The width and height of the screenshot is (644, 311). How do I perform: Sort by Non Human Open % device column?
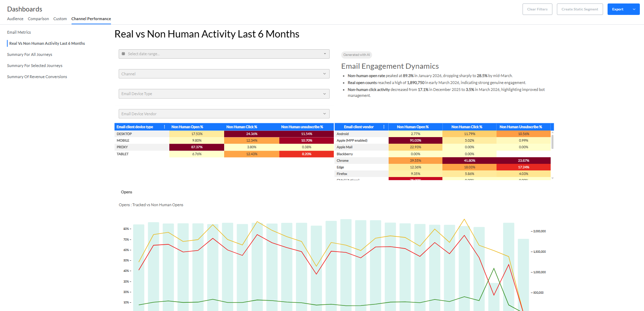pyautogui.click(x=187, y=127)
